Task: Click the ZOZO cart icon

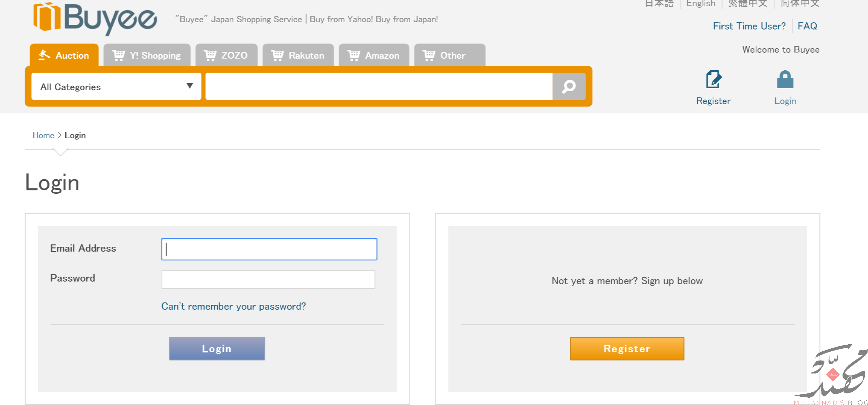Action: [x=210, y=55]
